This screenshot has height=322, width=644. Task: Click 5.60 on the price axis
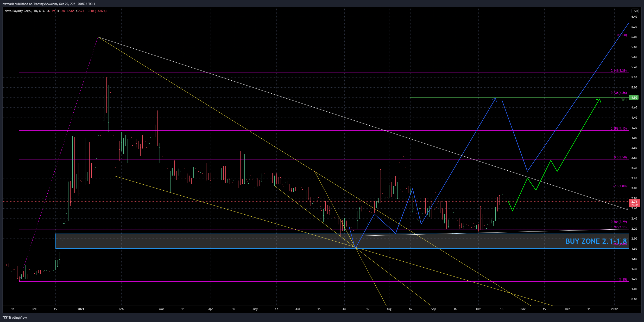click(x=634, y=57)
